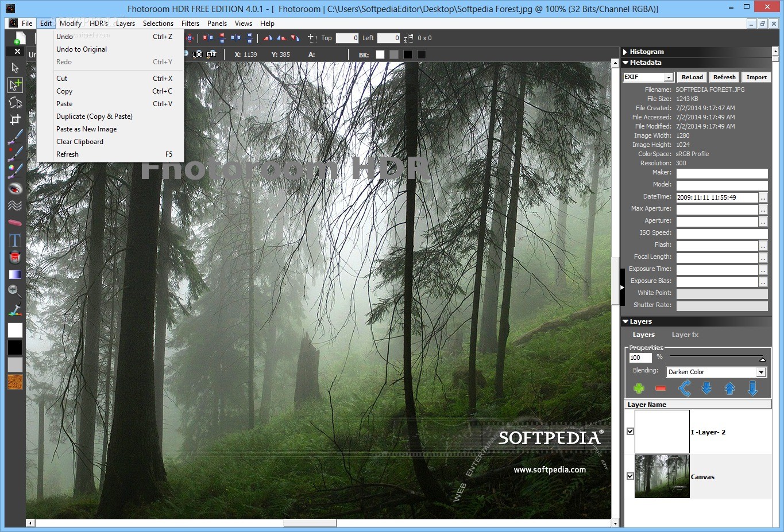784x532 pixels.
Task: Select the Text tool
Action: pyautogui.click(x=15, y=240)
